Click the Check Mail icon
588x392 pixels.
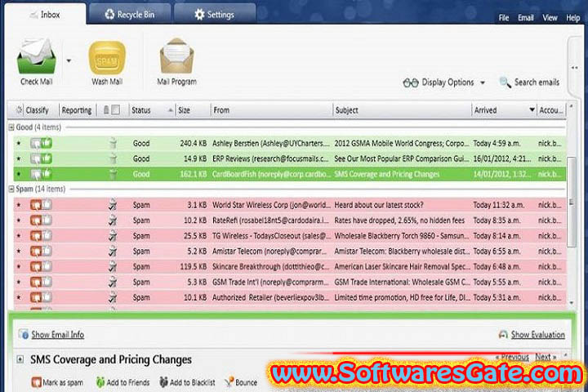coord(37,56)
